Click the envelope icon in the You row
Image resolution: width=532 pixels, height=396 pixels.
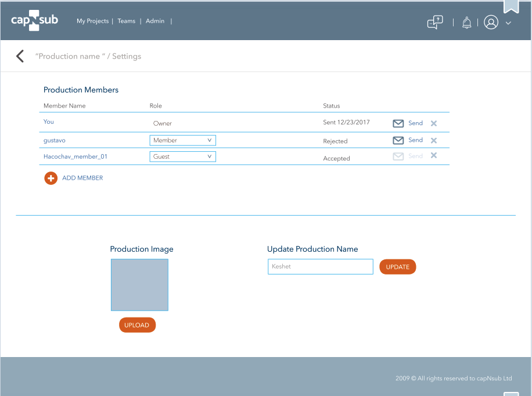[x=398, y=123]
